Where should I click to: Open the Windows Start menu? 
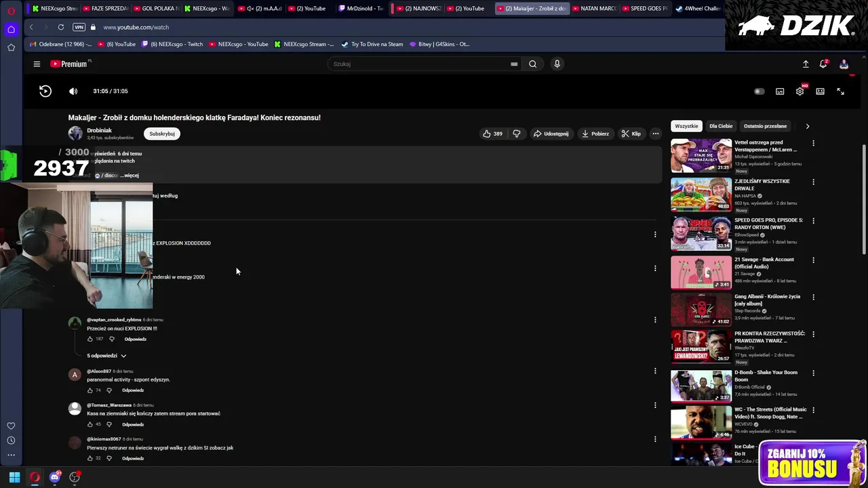[14, 477]
